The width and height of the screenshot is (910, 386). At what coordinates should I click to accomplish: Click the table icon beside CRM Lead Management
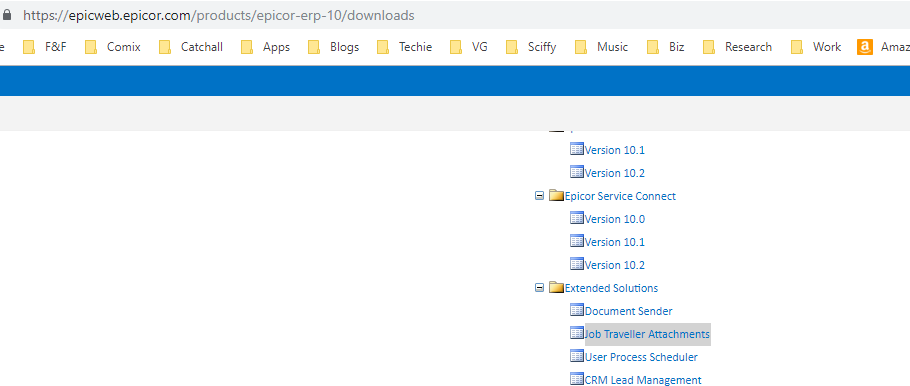[577, 379]
